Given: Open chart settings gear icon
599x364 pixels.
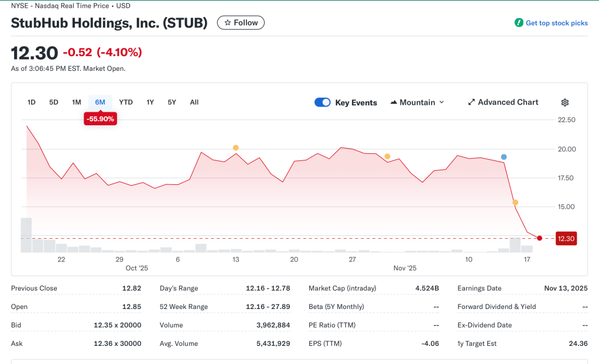Looking at the screenshot, I should (564, 102).
